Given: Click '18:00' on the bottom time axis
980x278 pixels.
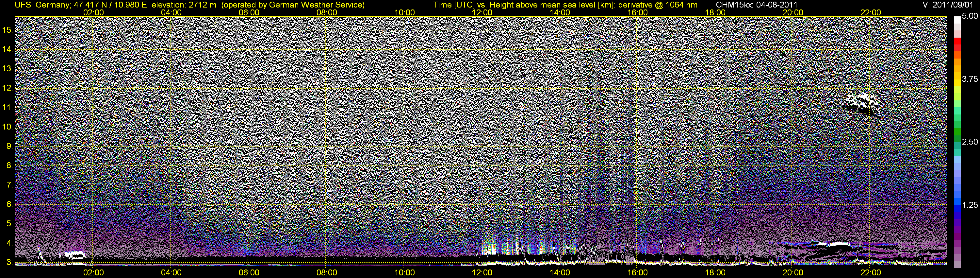Looking at the screenshot, I should [715, 273].
